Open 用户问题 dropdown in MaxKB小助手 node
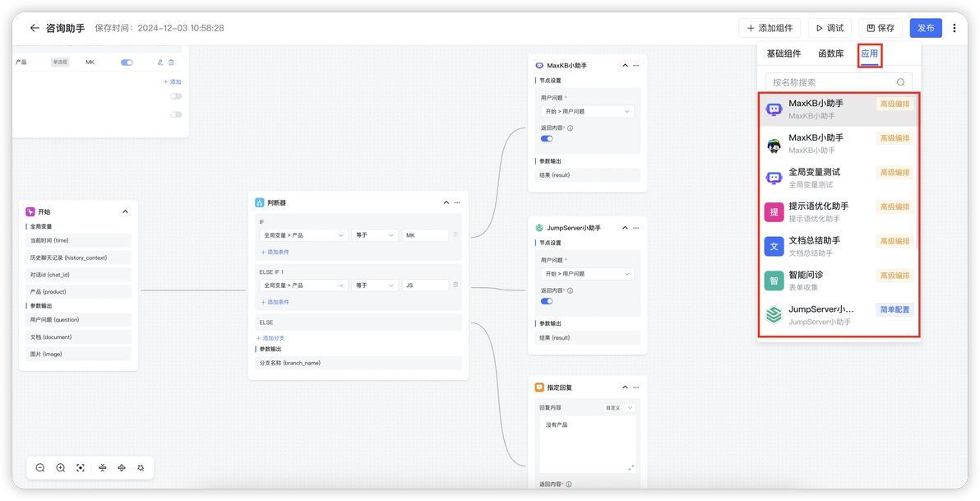The width and height of the screenshot is (980, 501). click(x=588, y=111)
